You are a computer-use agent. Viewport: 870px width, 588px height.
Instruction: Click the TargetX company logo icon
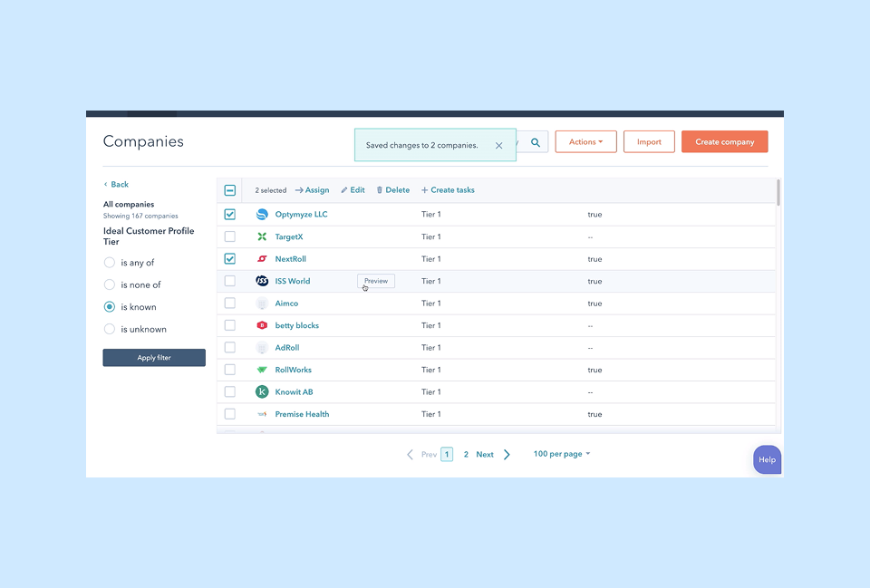[x=262, y=236]
